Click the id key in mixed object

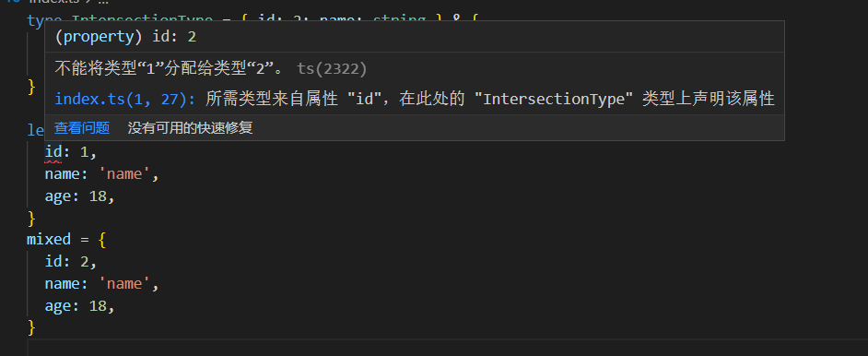53,261
